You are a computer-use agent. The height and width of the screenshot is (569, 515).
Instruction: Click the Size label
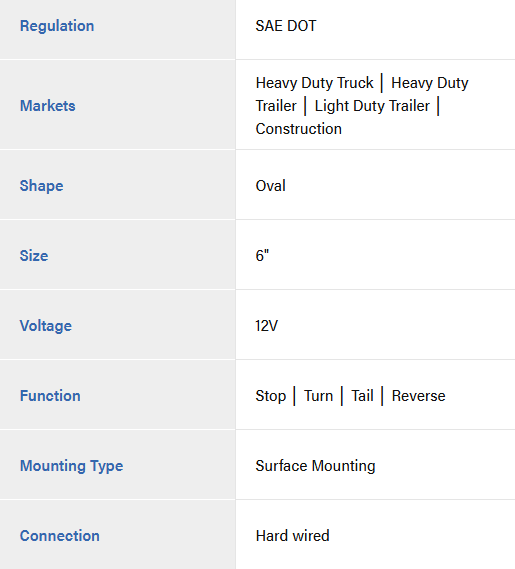[x=34, y=256]
